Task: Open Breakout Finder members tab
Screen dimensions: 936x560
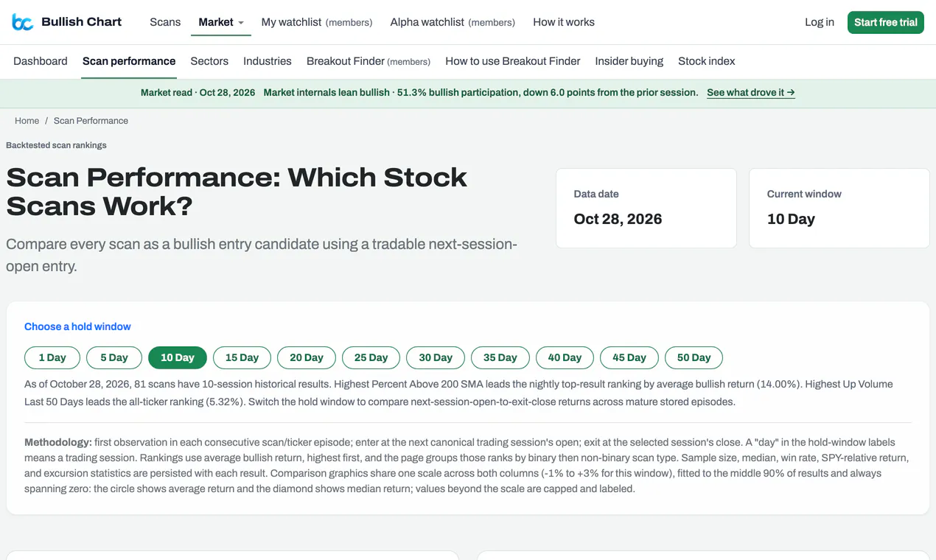Action: [x=369, y=61]
